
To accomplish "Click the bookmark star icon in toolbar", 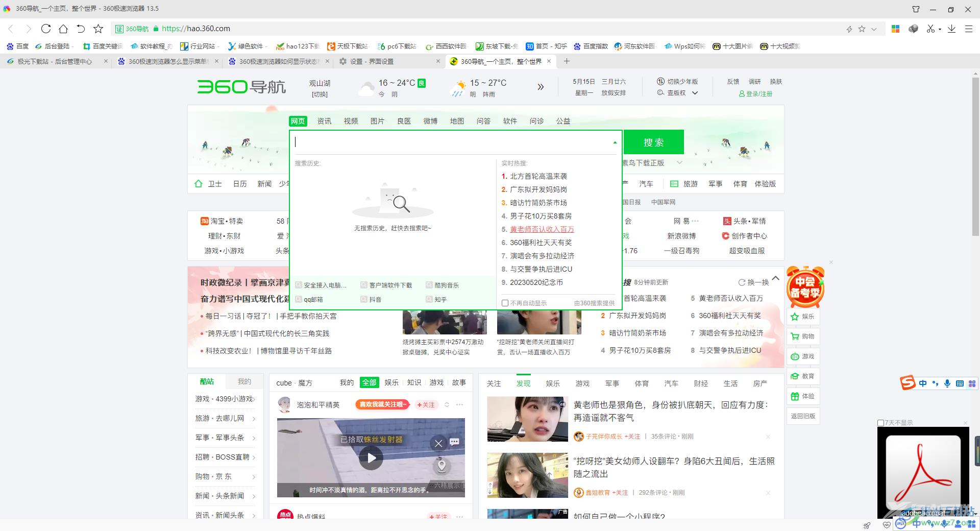I will pos(99,29).
